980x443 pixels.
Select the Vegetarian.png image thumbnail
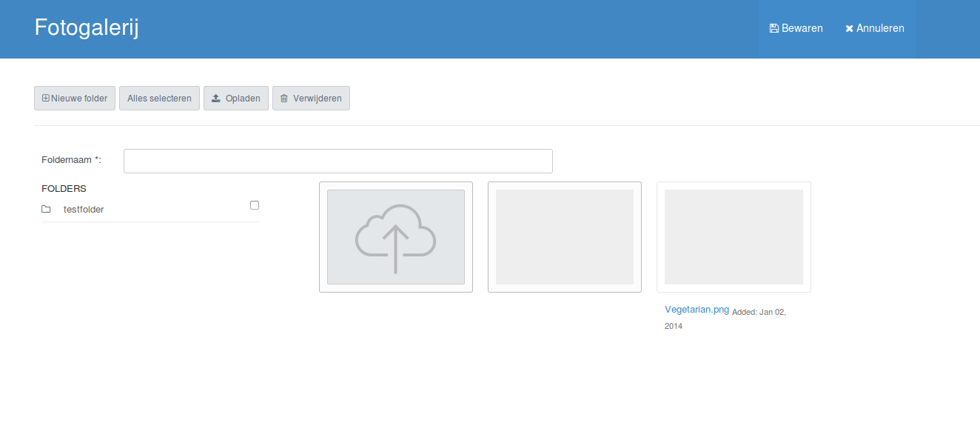click(x=734, y=237)
